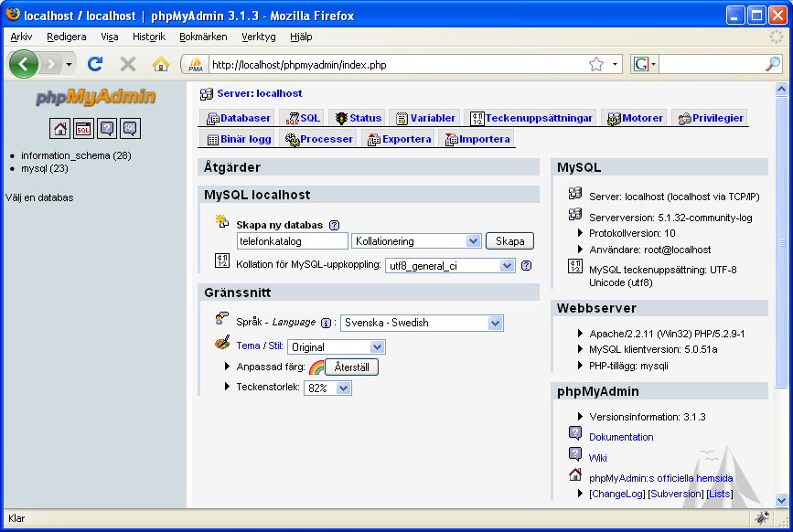Click the stop loading X icon
793x532 pixels.
click(128, 64)
